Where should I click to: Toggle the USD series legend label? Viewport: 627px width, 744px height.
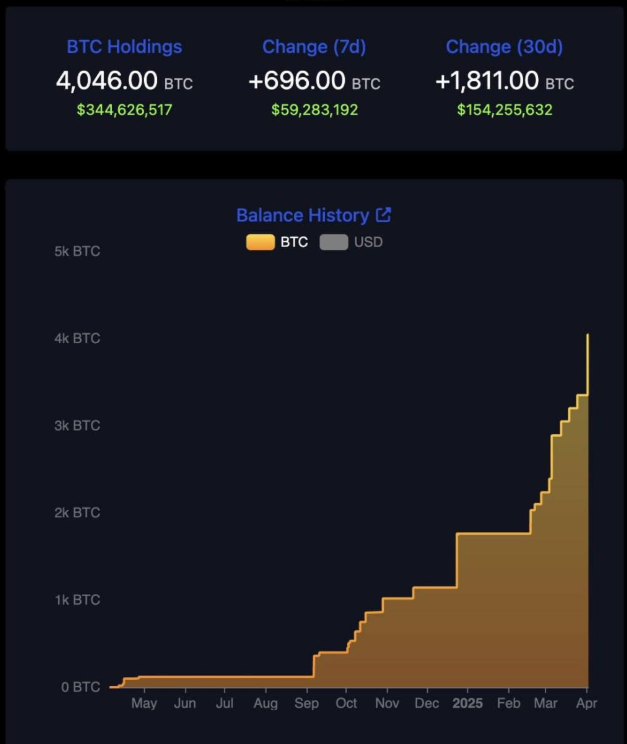tap(367, 242)
